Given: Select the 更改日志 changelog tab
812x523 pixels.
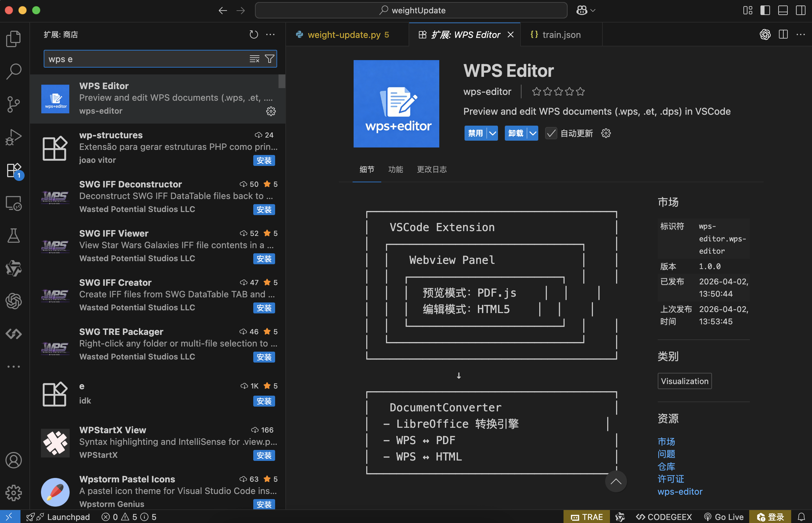Looking at the screenshot, I should point(432,169).
